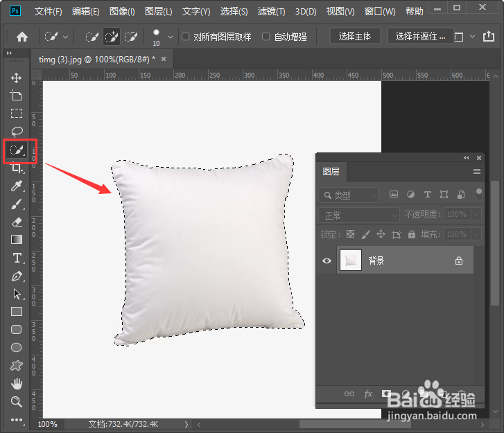Open the 选择(S) menu
504x433 pixels.
click(x=234, y=12)
